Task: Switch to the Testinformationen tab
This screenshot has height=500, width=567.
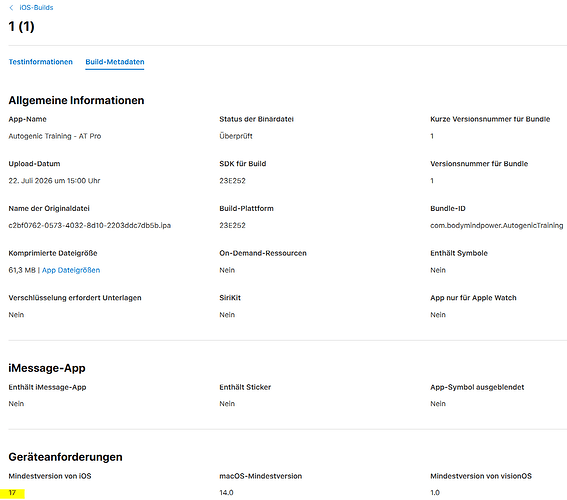Action: coord(40,62)
